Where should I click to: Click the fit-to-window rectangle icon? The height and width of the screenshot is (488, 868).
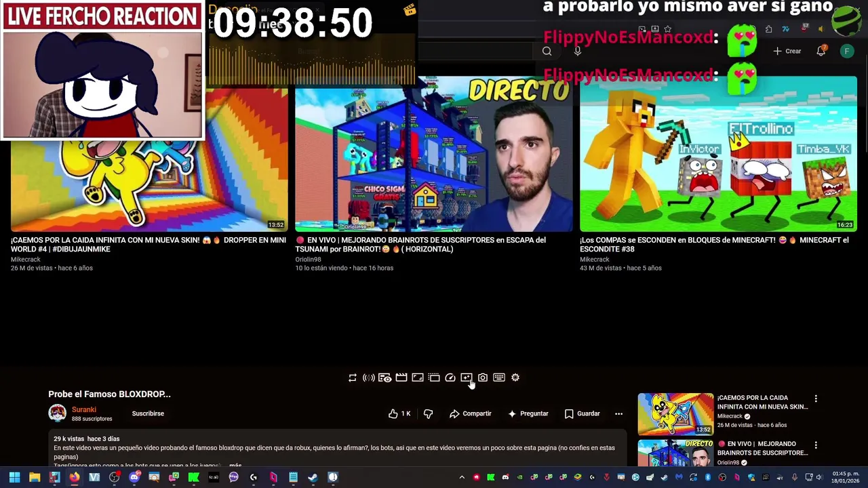[418, 378]
